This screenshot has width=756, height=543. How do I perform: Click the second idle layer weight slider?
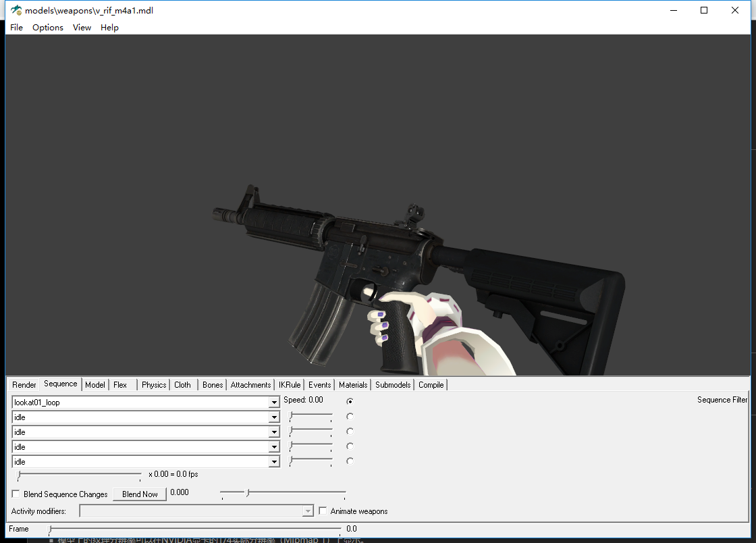311,431
